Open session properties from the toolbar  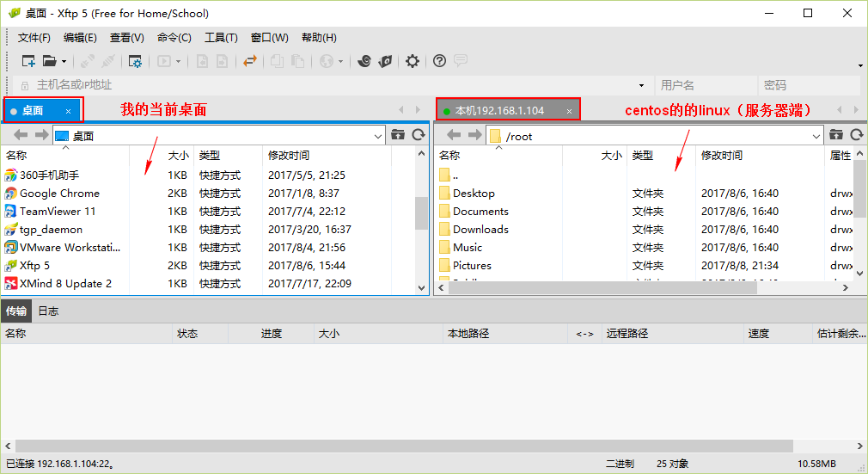pos(135,61)
